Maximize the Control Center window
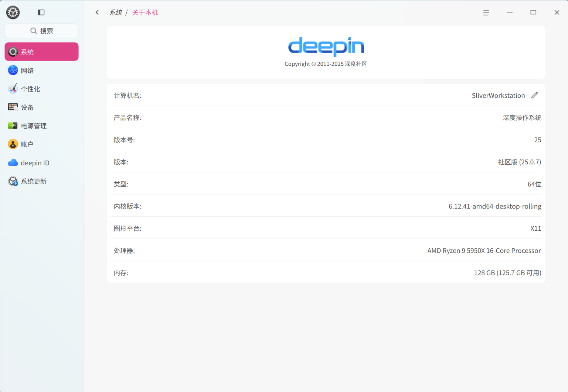The image size is (568, 392). (533, 13)
